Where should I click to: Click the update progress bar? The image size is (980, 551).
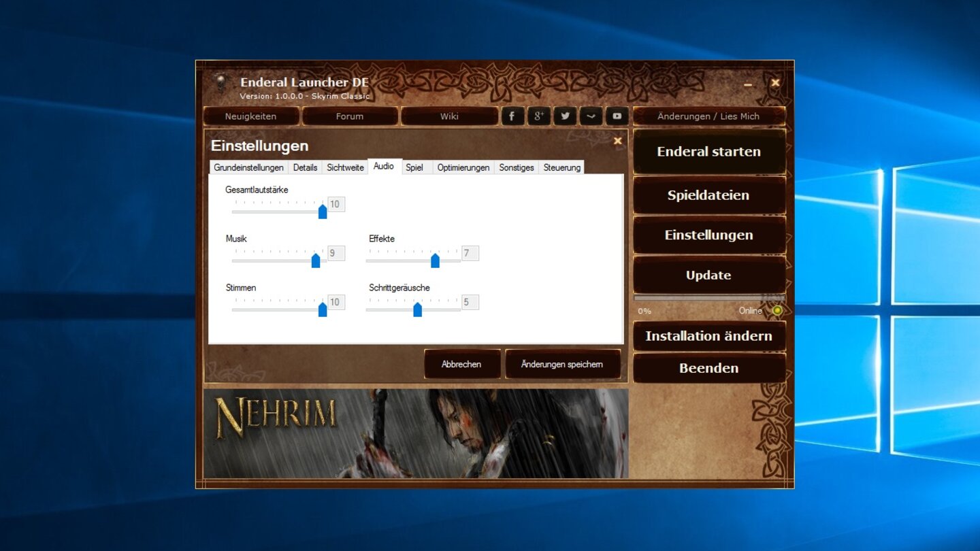point(709,298)
